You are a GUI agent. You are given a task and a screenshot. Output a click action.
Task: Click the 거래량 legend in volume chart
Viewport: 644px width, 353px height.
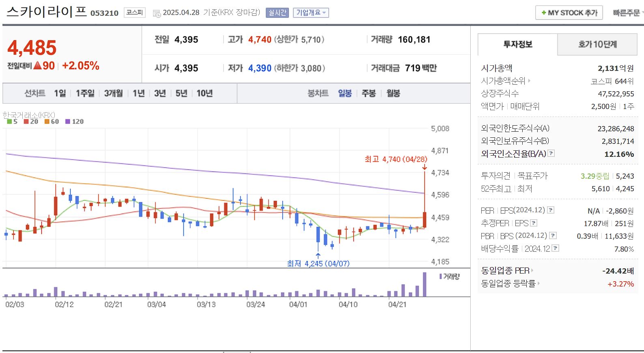point(450,276)
